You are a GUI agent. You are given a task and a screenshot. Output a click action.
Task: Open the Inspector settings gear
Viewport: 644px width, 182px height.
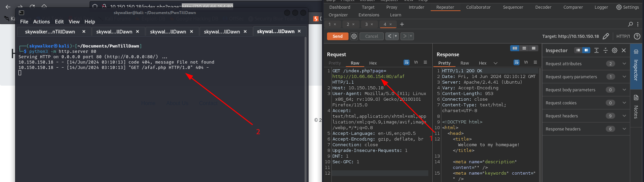614,50
